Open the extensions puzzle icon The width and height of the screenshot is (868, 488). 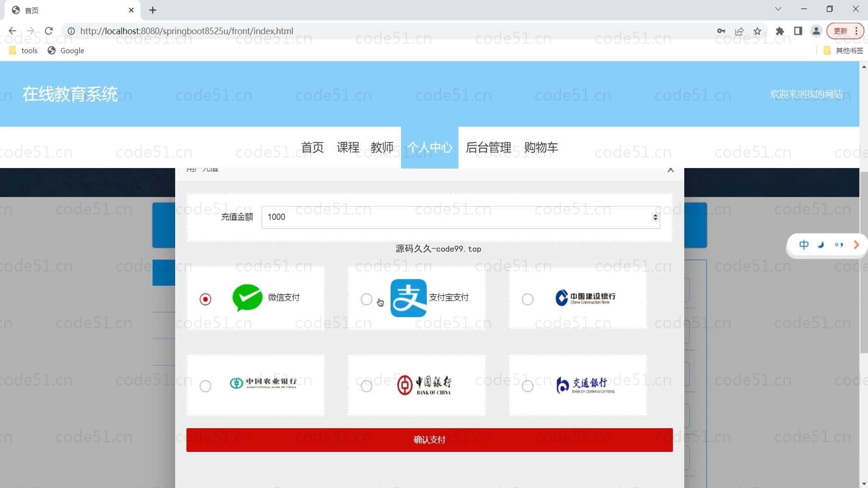[x=780, y=31]
